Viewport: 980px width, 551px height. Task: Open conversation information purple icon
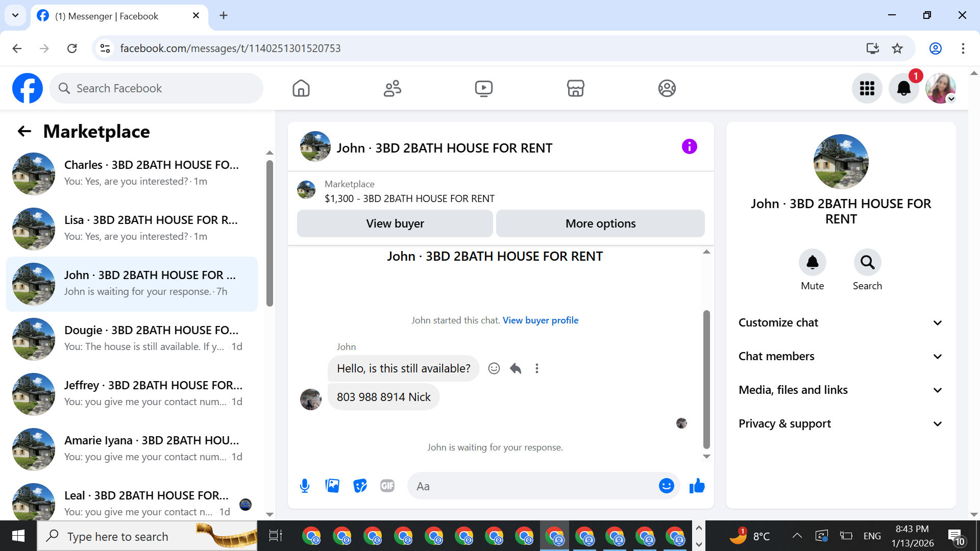tap(689, 147)
